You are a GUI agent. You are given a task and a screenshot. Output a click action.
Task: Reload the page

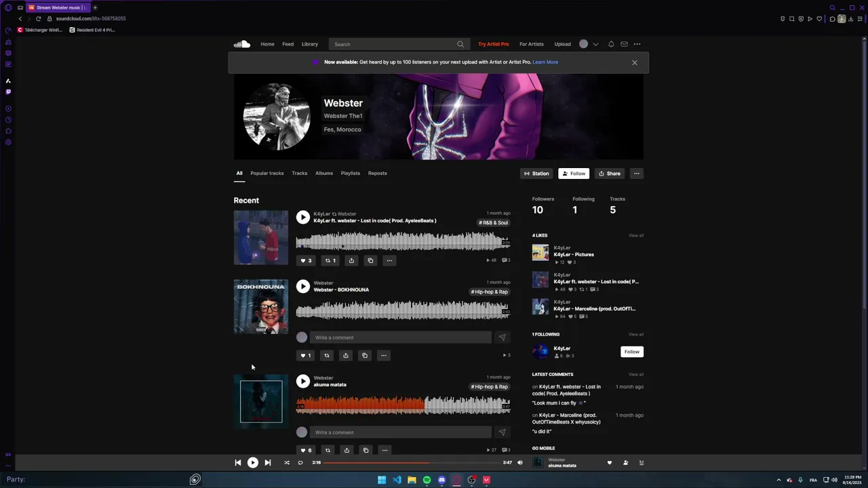point(39,18)
